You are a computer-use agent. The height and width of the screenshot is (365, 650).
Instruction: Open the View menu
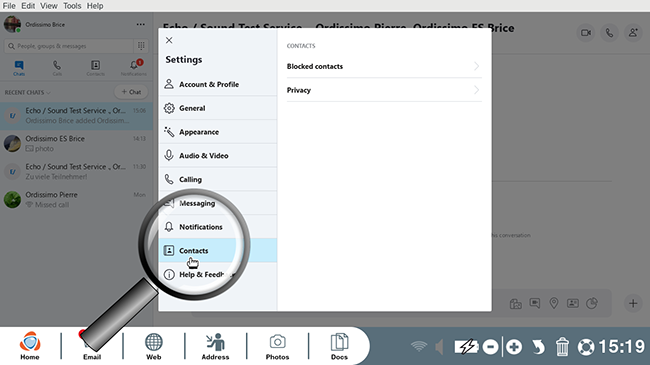click(x=49, y=6)
